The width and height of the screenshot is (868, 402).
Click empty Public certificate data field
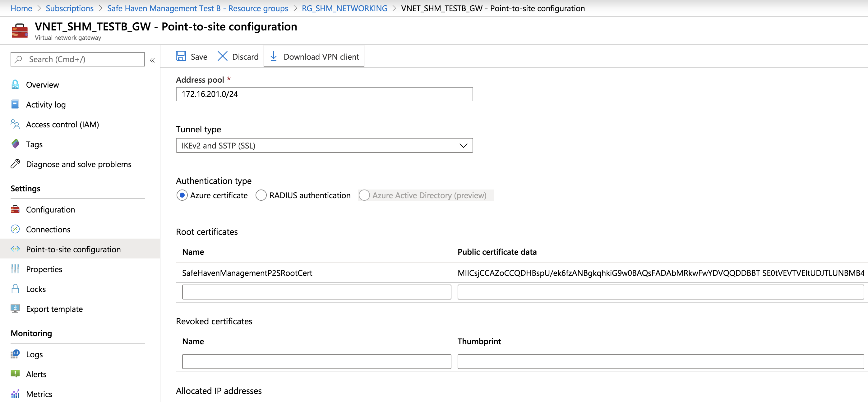tap(660, 292)
